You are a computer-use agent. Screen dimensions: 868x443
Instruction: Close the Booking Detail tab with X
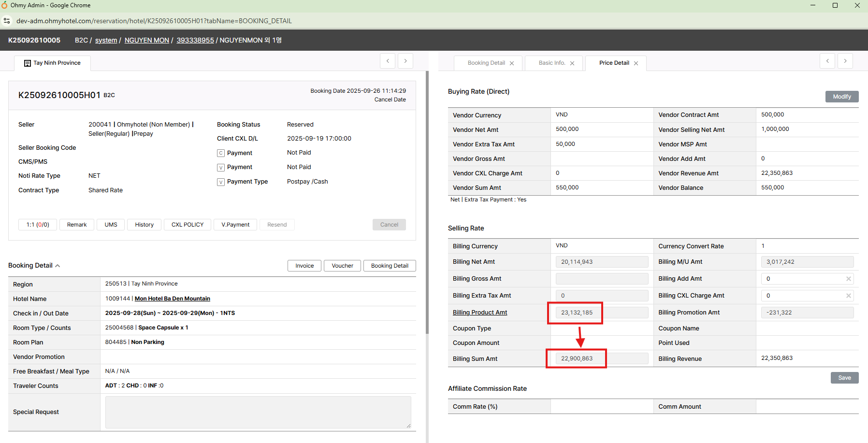click(512, 63)
